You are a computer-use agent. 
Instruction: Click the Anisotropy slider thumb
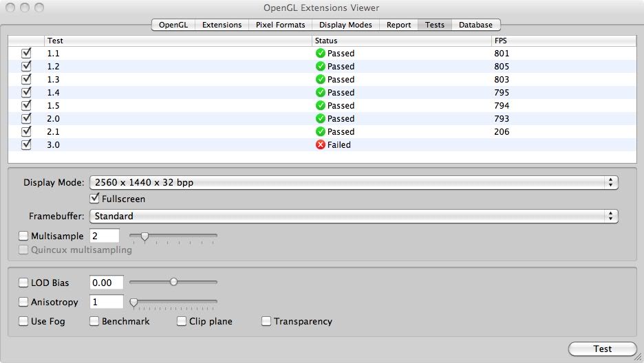pos(133,303)
